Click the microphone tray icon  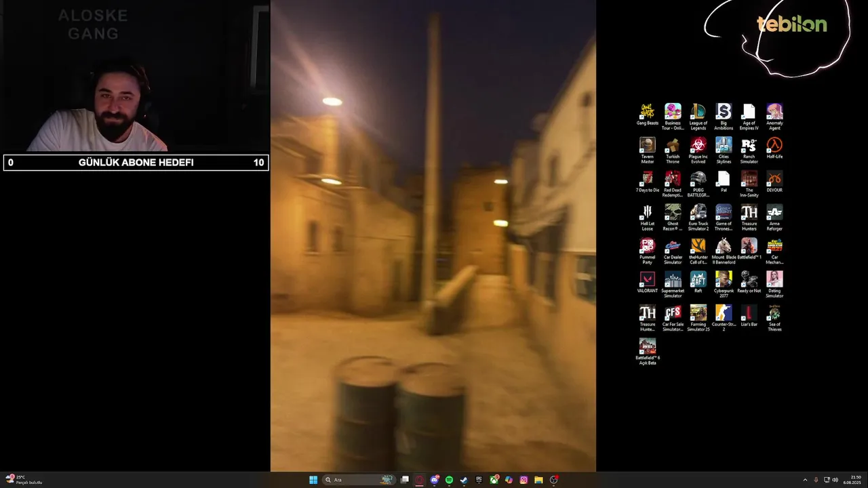pos(816,480)
